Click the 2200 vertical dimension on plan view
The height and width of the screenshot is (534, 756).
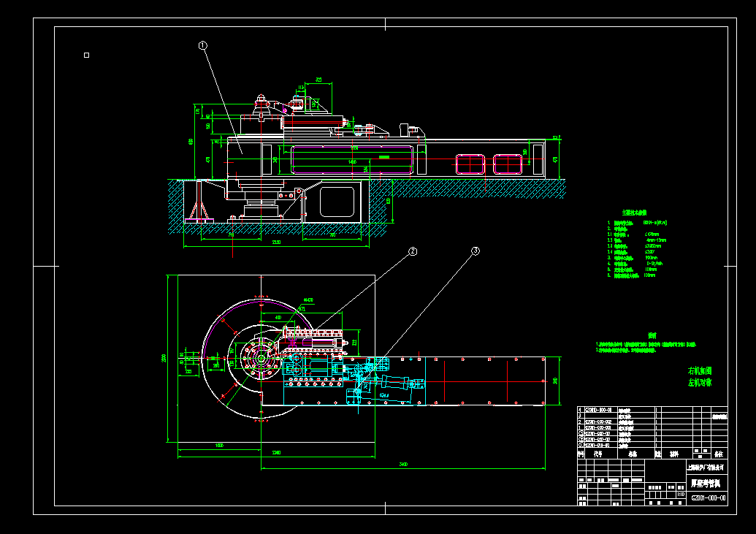[164, 359]
